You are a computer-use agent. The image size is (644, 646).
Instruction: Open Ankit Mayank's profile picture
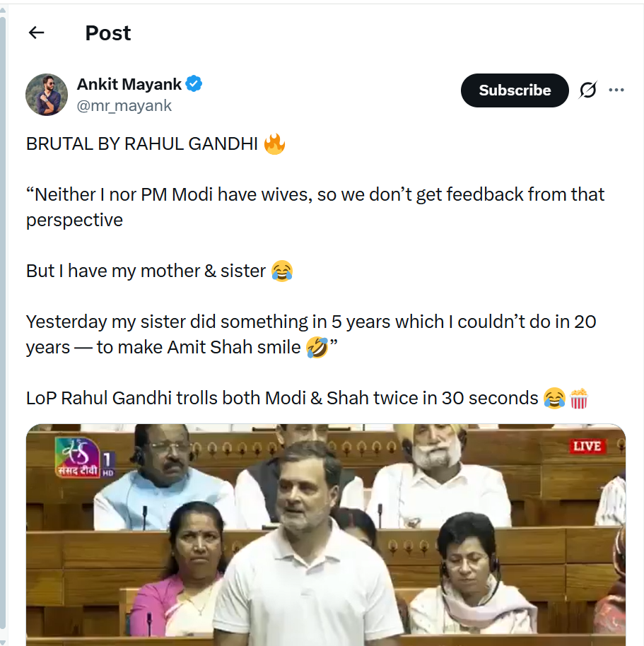(47, 94)
